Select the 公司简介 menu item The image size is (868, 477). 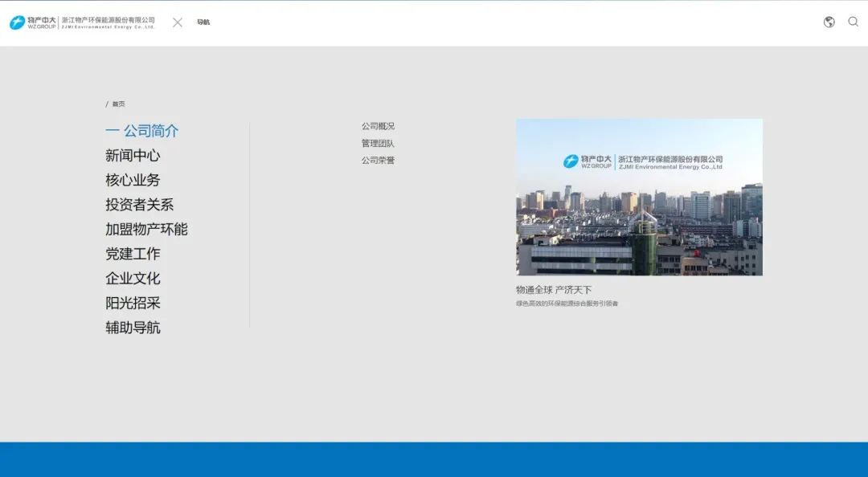[x=150, y=131]
